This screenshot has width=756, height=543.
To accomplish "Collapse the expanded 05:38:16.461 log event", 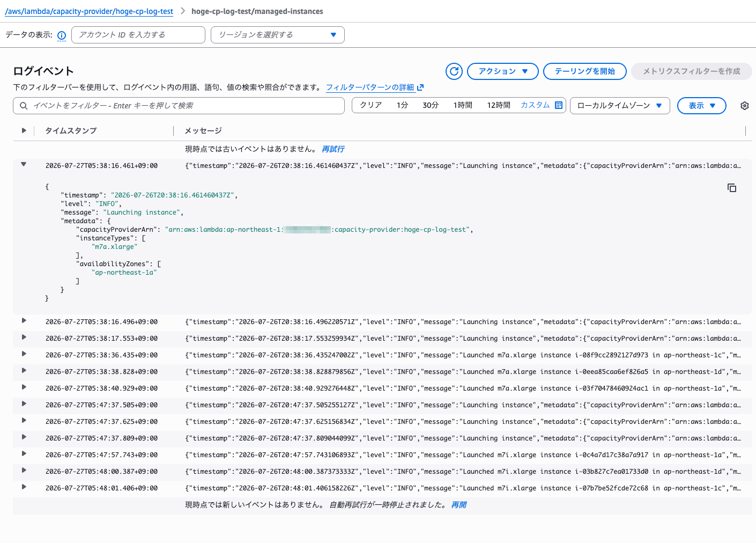I will tap(24, 165).
